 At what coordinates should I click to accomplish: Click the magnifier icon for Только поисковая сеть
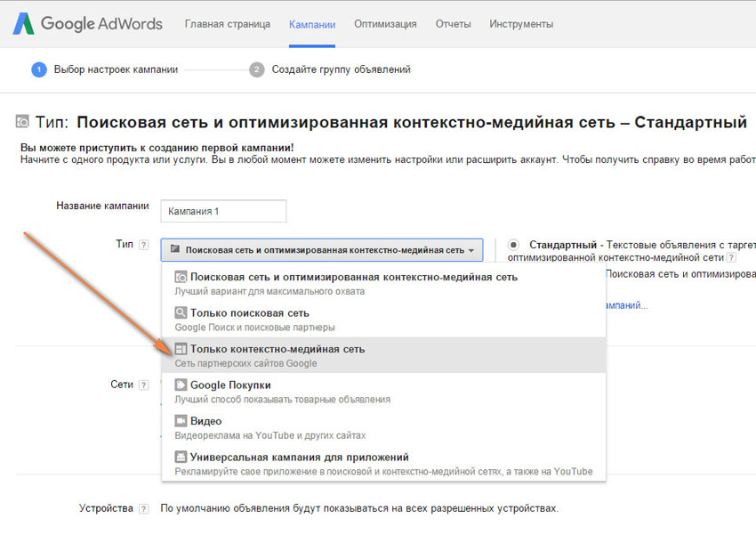click(x=181, y=312)
